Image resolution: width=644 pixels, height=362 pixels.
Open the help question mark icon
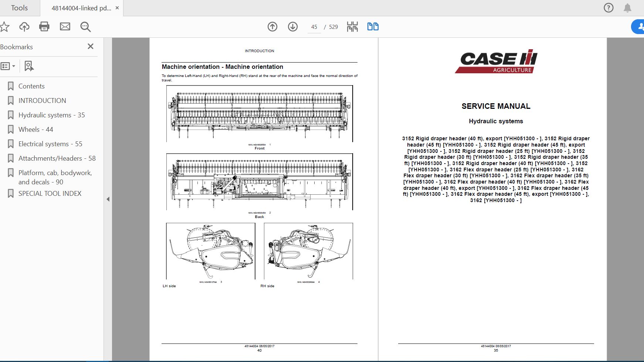click(x=609, y=8)
